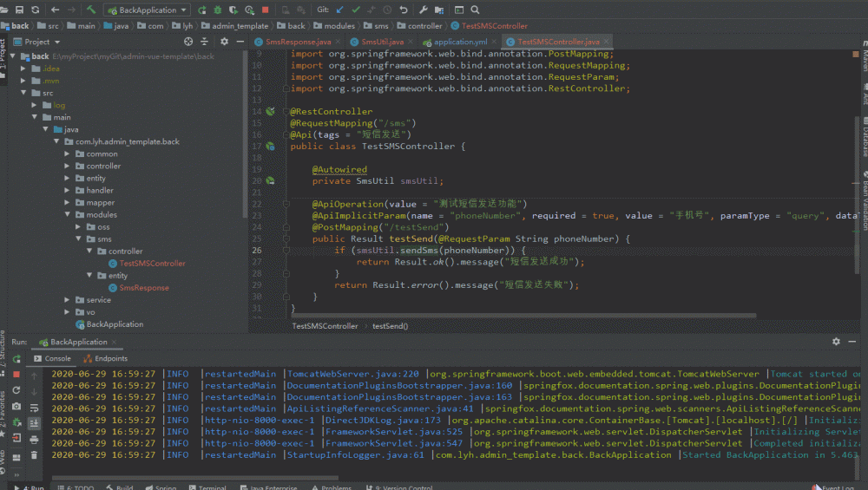Rerun BackApplication from the top toolbar
The image size is (868, 490).
point(202,10)
